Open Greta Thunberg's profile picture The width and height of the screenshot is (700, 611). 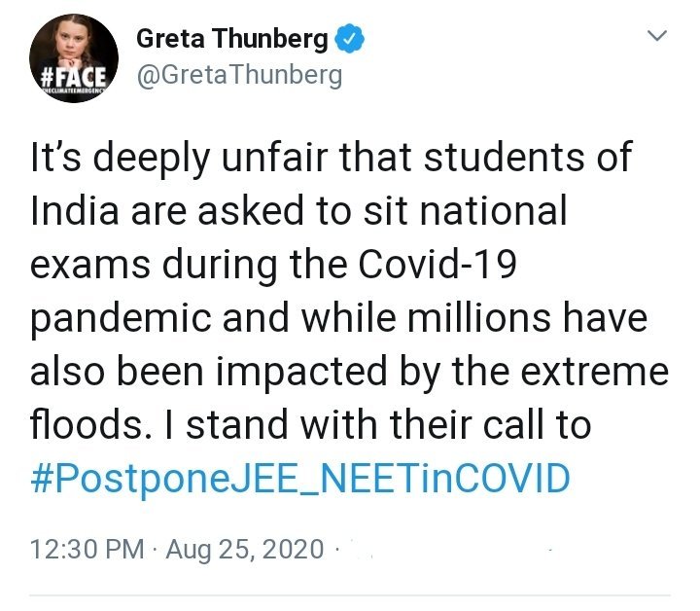74,58
